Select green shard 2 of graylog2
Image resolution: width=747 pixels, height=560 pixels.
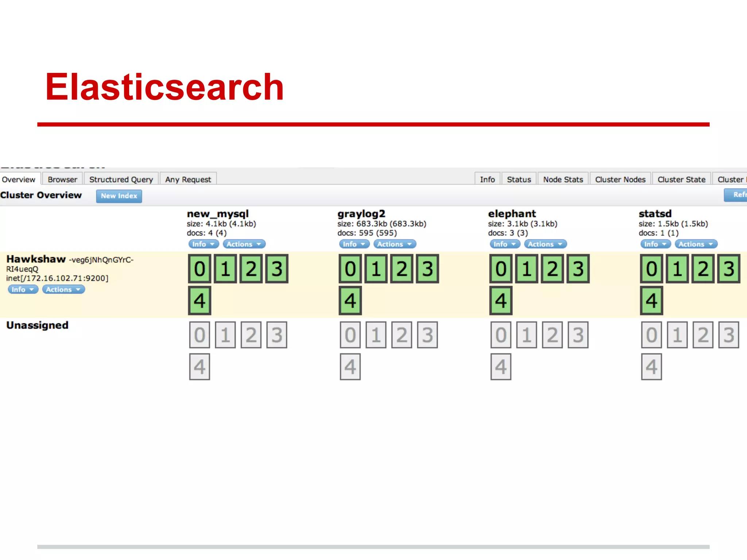402,269
